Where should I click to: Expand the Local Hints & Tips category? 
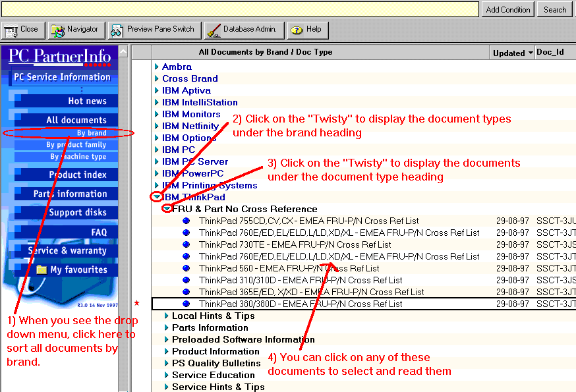[167, 316]
